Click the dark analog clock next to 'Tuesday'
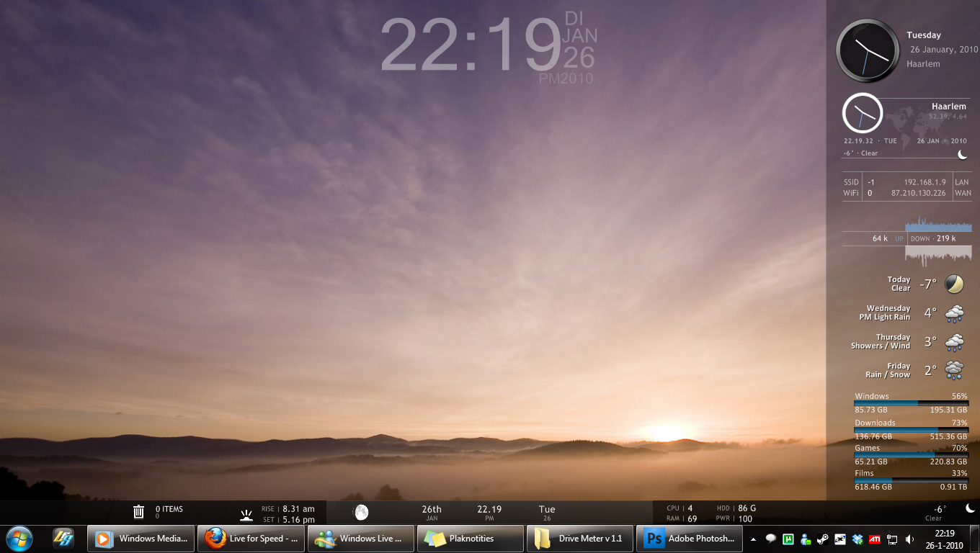The width and height of the screenshot is (980, 553). (868, 50)
